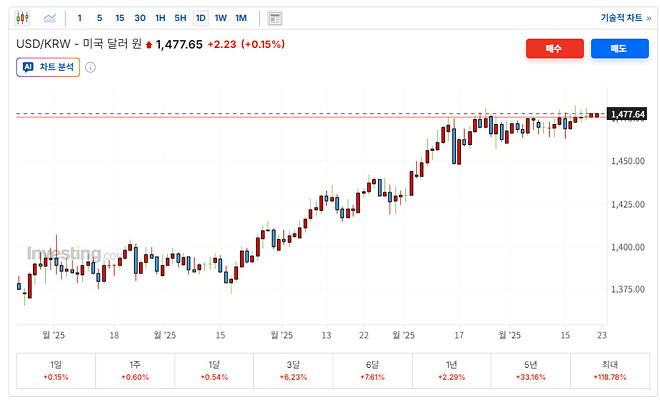Select the 1 minute interval
This screenshot has width=660, height=400.
(x=80, y=18)
